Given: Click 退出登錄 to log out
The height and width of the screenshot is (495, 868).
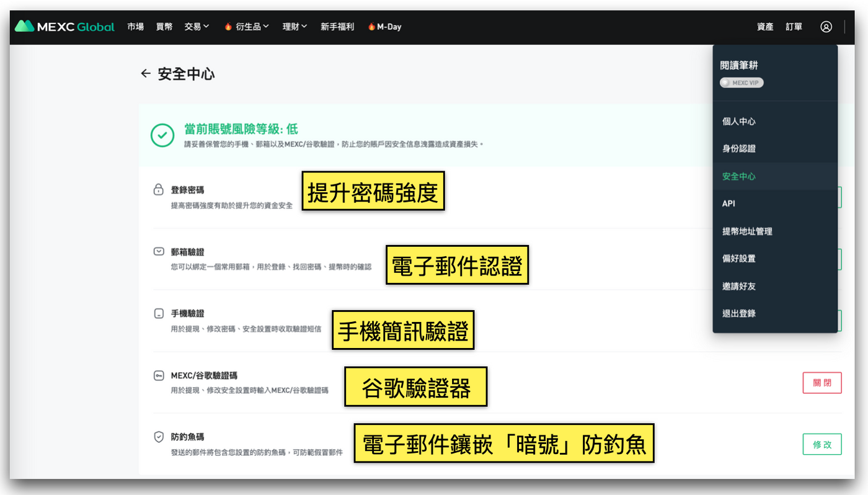Looking at the screenshot, I should [x=739, y=313].
